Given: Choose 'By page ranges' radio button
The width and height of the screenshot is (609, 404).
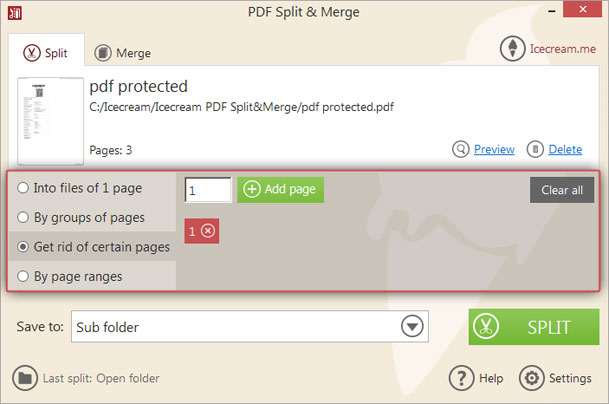Looking at the screenshot, I should coord(24,276).
